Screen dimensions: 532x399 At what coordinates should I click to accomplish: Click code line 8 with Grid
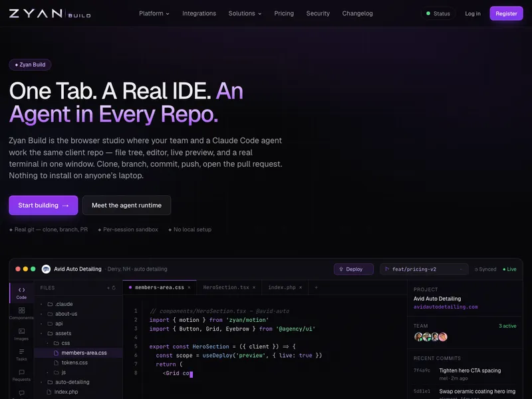coord(178,373)
